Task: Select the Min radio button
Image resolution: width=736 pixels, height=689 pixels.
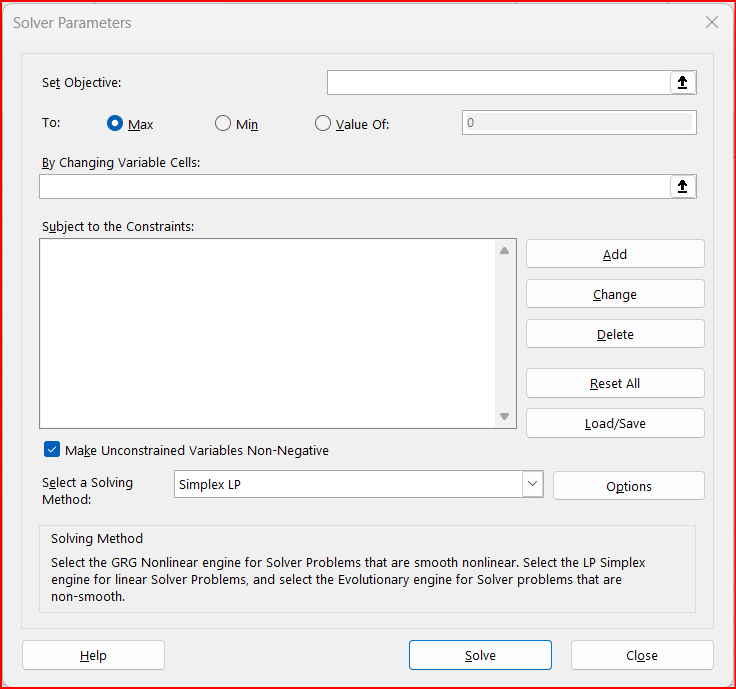Action: pos(223,124)
